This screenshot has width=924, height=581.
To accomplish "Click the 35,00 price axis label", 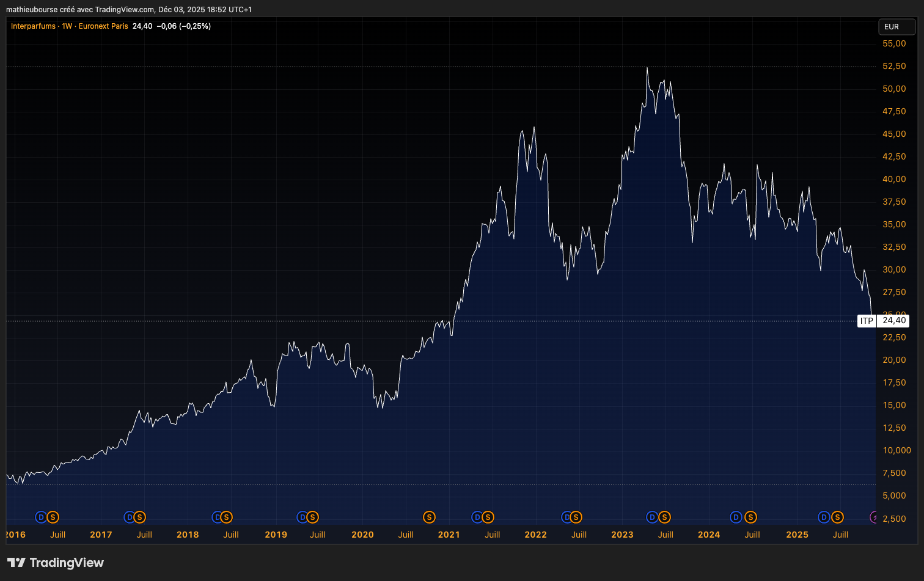I will click(894, 224).
